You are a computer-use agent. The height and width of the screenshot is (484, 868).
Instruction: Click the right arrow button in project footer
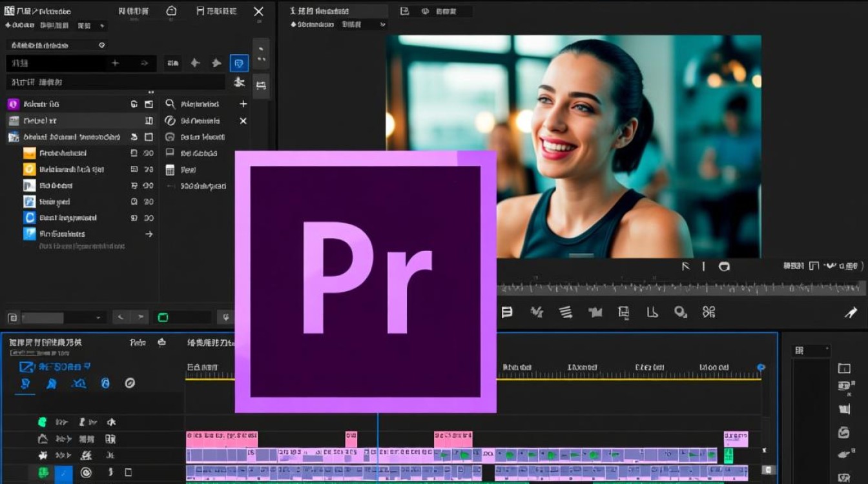pyautogui.click(x=139, y=318)
